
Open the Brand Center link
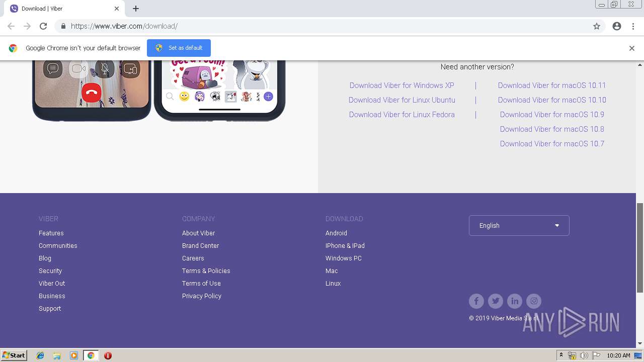(200, 246)
